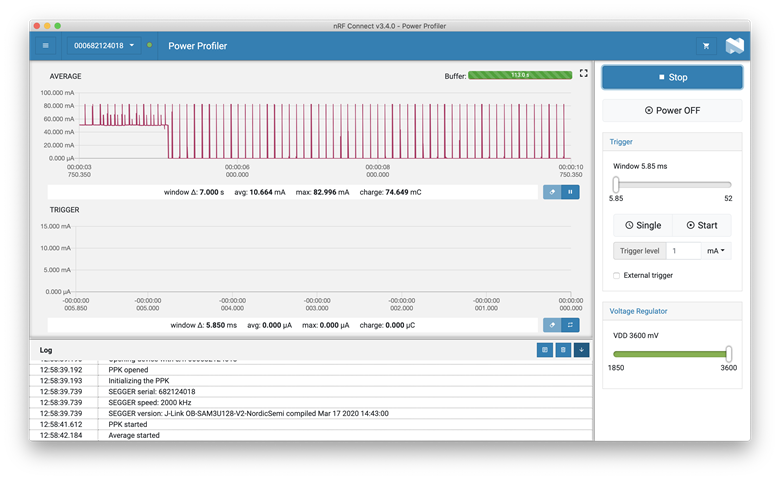779x479 pixels.
Task: Adjust the VDD voltage slider handle
Action: click(729, 354)
